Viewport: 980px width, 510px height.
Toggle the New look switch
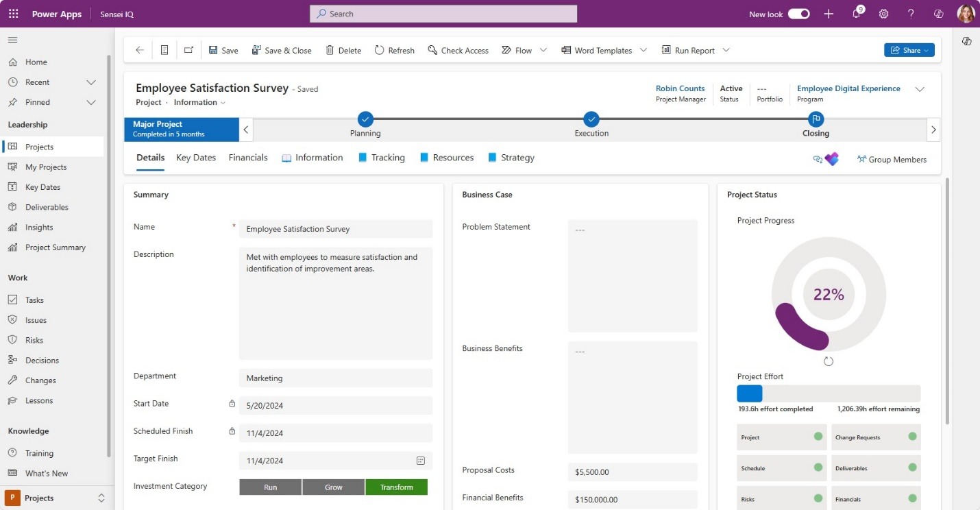(798, 14)
